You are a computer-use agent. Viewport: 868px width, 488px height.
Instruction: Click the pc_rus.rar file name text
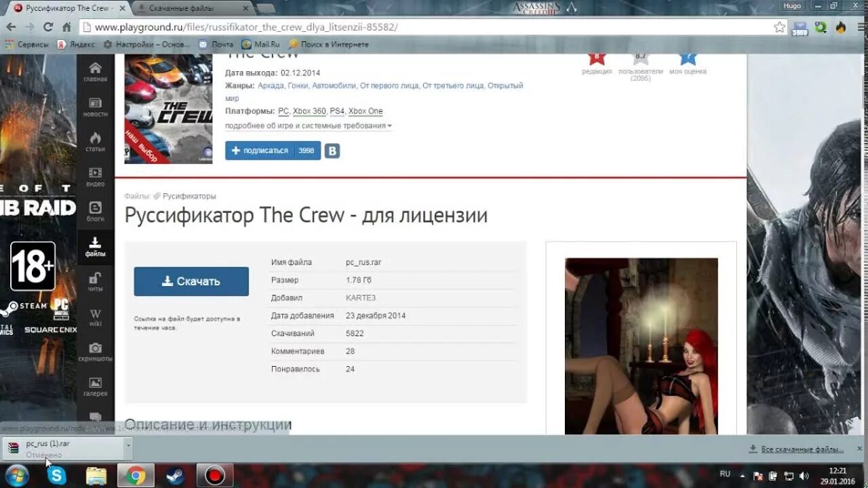(x=363, y=262)
